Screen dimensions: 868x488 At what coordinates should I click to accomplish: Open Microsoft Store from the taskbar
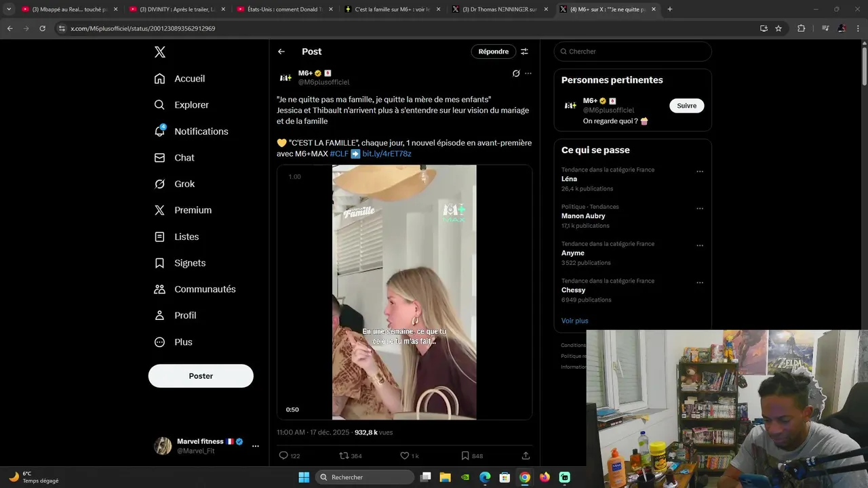[505, 477]
